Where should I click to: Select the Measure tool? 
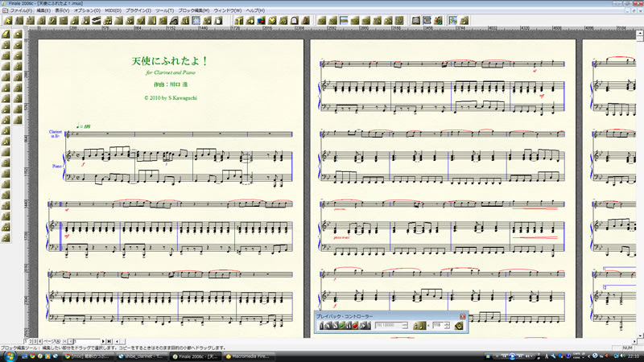[64, 21]
